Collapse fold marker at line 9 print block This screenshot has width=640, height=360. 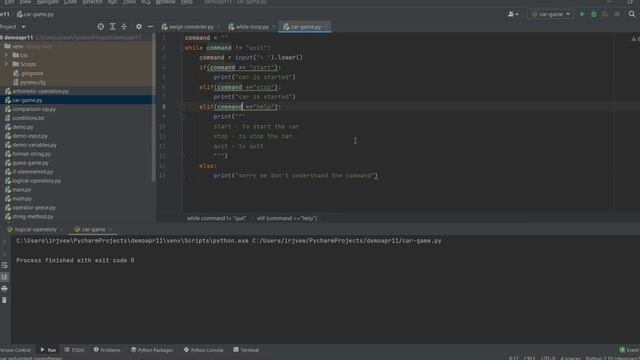coord(182,117)
